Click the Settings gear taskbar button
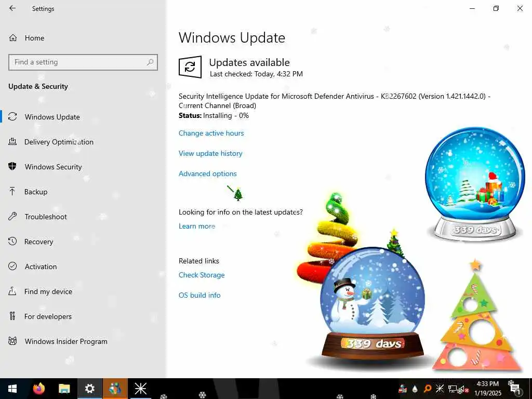The width and height of the screenshot is (532, 399). (x=89, y=389)
